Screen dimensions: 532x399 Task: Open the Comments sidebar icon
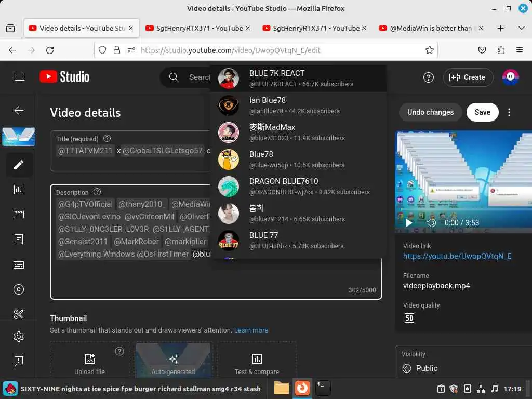[x=19, y=239]
